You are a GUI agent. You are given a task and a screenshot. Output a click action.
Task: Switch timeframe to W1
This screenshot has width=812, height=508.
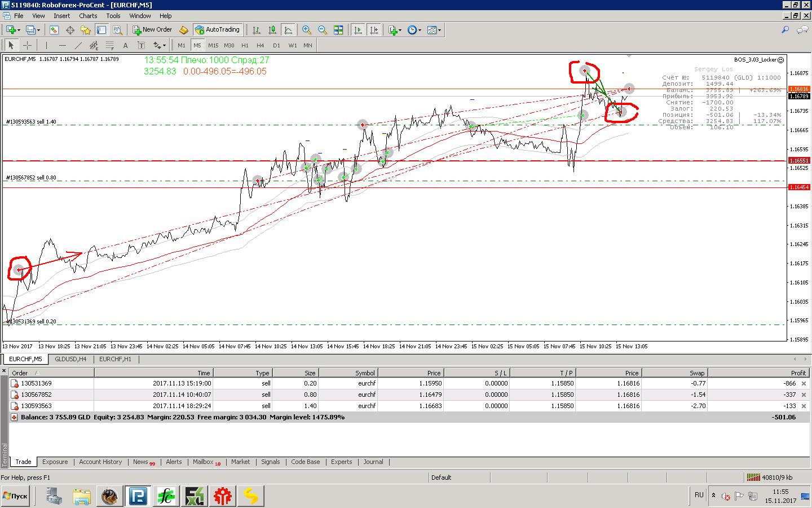(293, 45)
